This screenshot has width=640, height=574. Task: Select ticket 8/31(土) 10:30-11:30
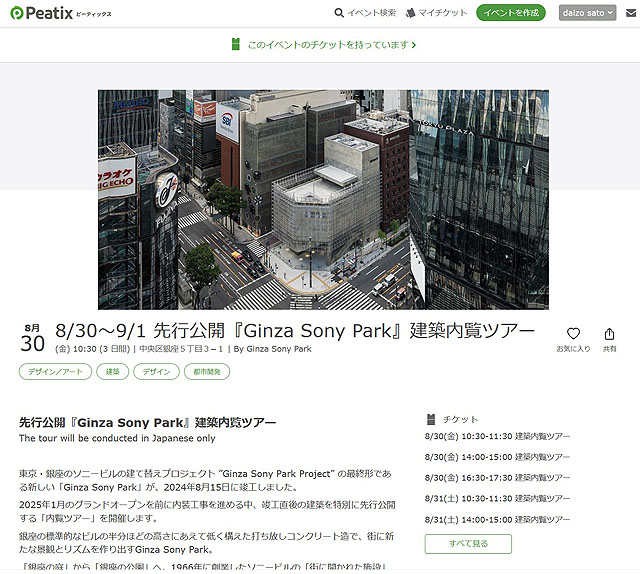[x=497, y=499]
